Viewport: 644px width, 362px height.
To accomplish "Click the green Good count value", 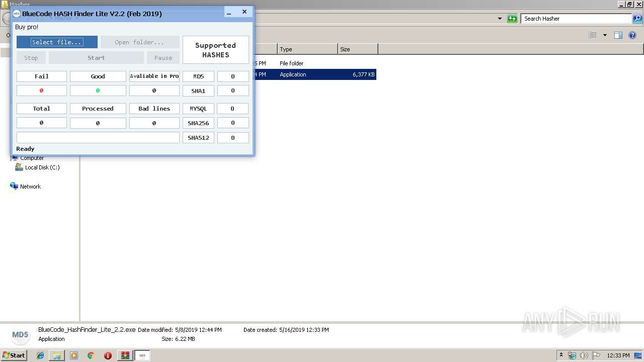I will pyautogui.click(x=98, y=91).
